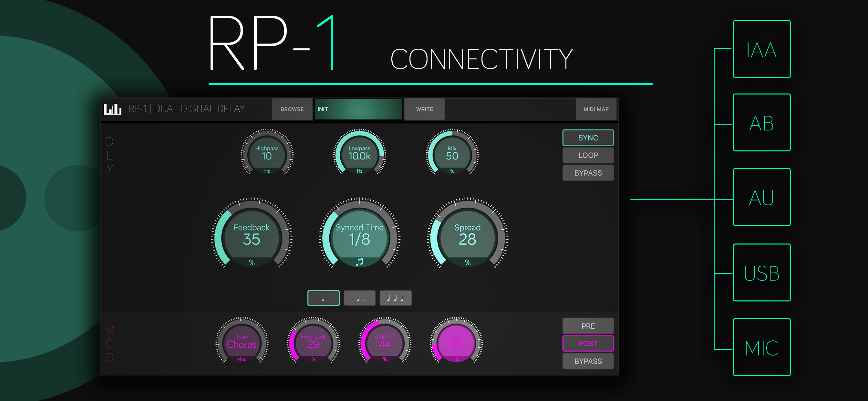Screen dimensions: 868x401
Task: Click the Lowpass 10.0k knob
Action: (x=359, y=155)
